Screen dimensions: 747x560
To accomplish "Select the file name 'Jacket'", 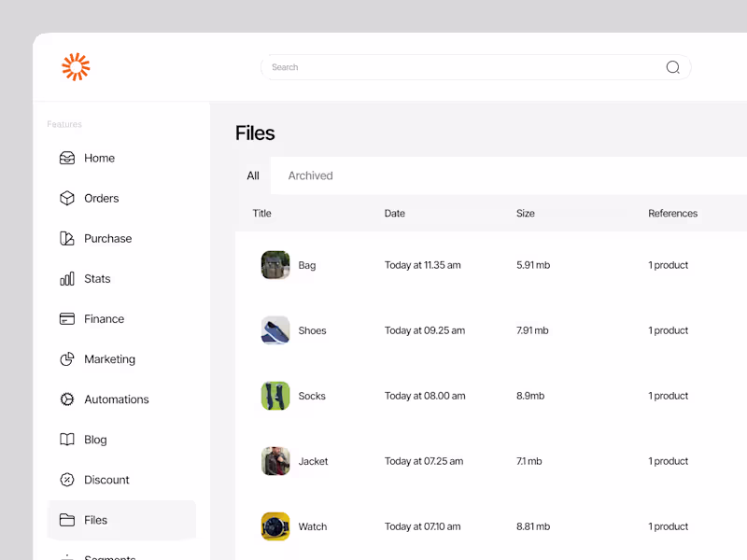I will pyautogui.click(x=313, y=461).
